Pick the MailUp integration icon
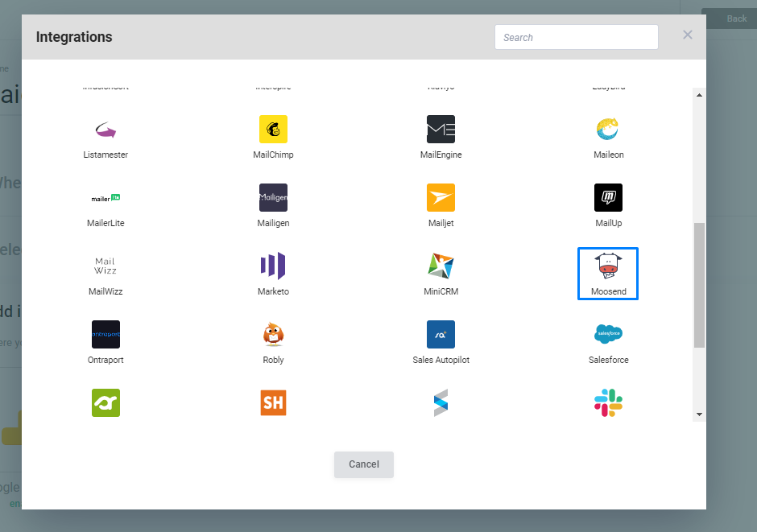 click(608, 198)
